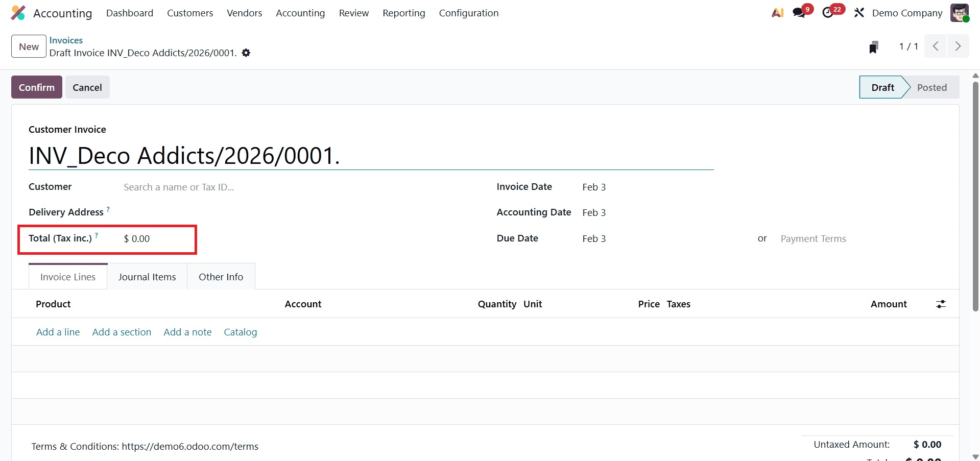The width and height of the screenshot is (980, 461).
Task: Open the gear icon next to invoice breadcrumb
Action: tap(246, 53)
